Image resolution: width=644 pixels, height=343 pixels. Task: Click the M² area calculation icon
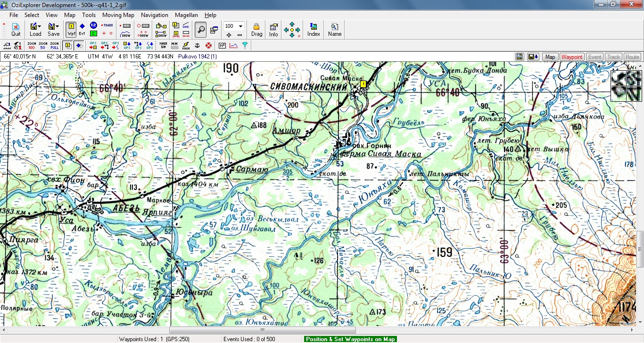point(223,46)
